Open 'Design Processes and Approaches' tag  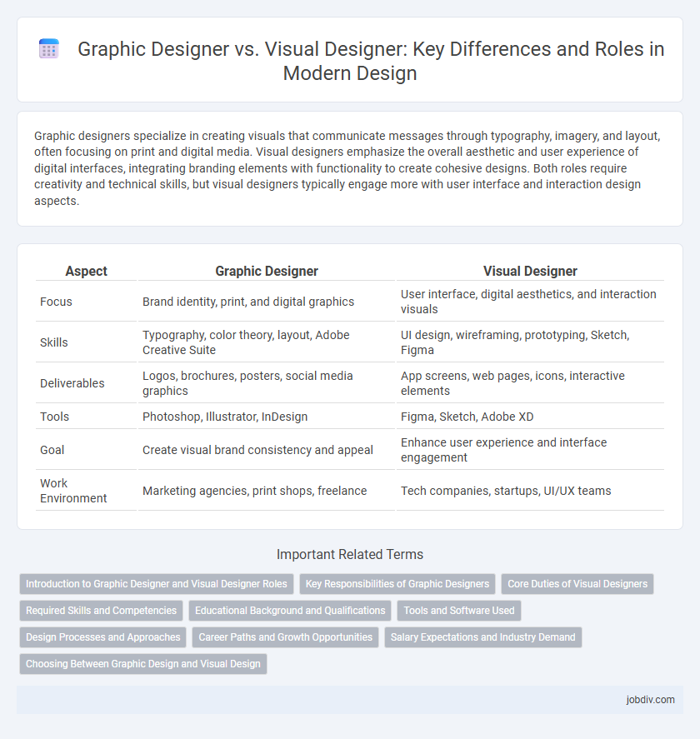click(102, 637)
